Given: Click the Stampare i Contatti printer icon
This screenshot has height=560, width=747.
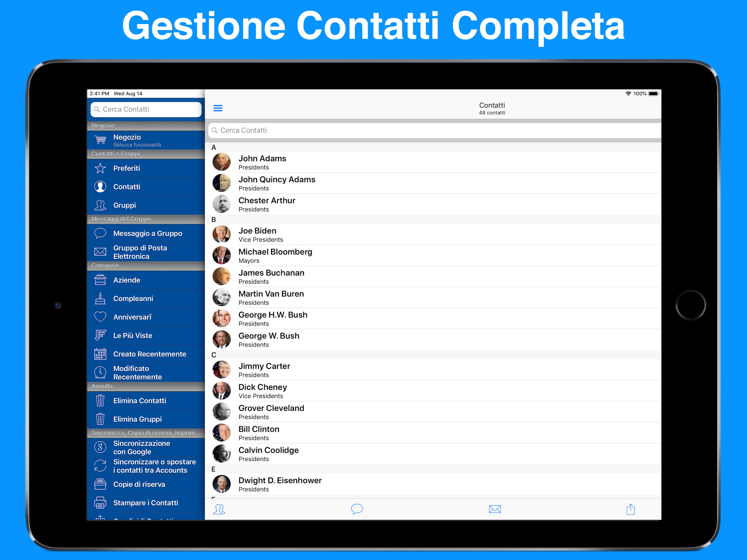Looking at the screenshot, I should click(x=100, y=503).
